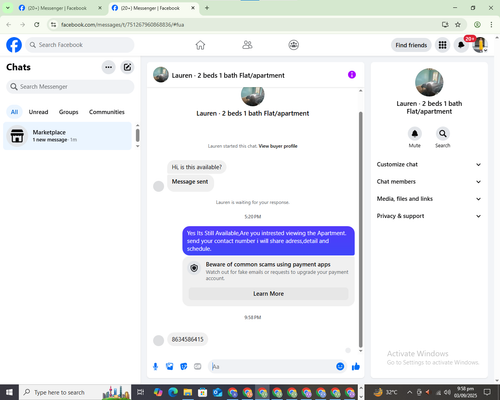
Task: Record a voice clip with microphone icon
Action: [x=155, y=367]
